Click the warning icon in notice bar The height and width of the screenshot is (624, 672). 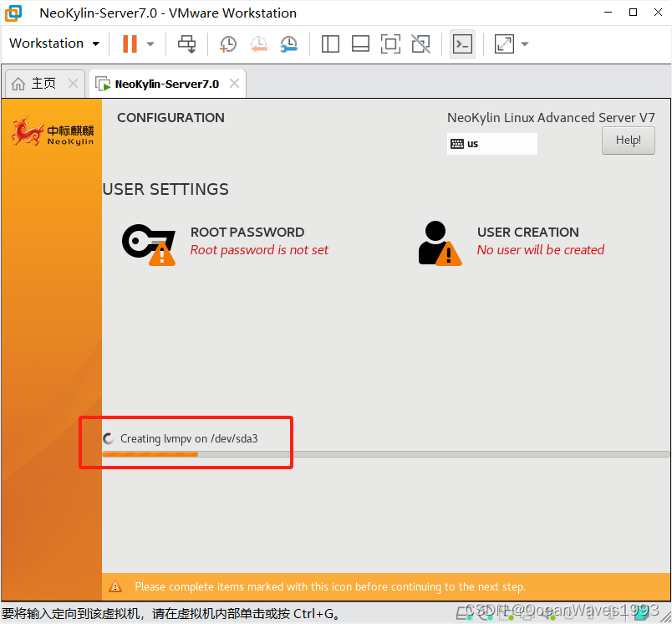pyautogui.click(x=115, y=586)
